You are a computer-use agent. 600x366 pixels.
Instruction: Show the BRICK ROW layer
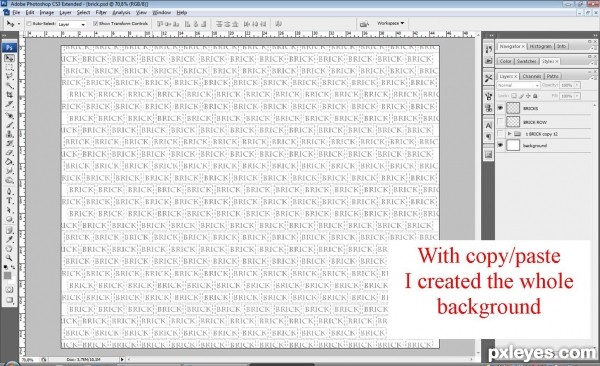(500, 122)
